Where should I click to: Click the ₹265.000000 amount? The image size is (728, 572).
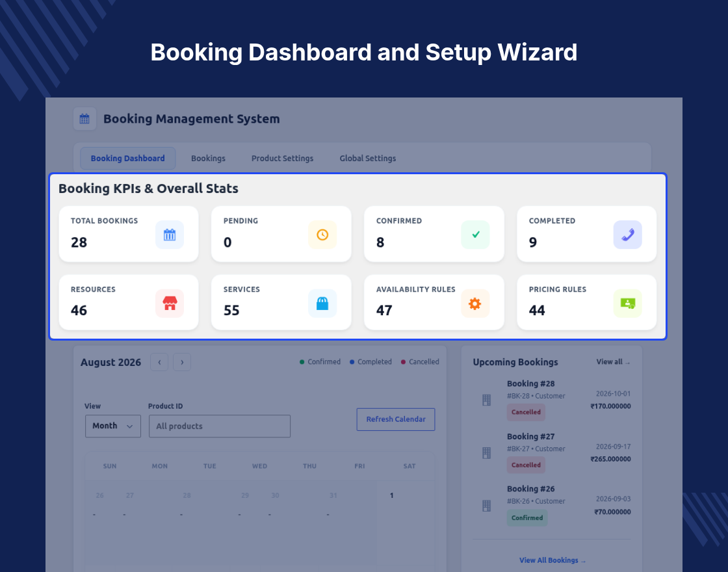[610, 459]
